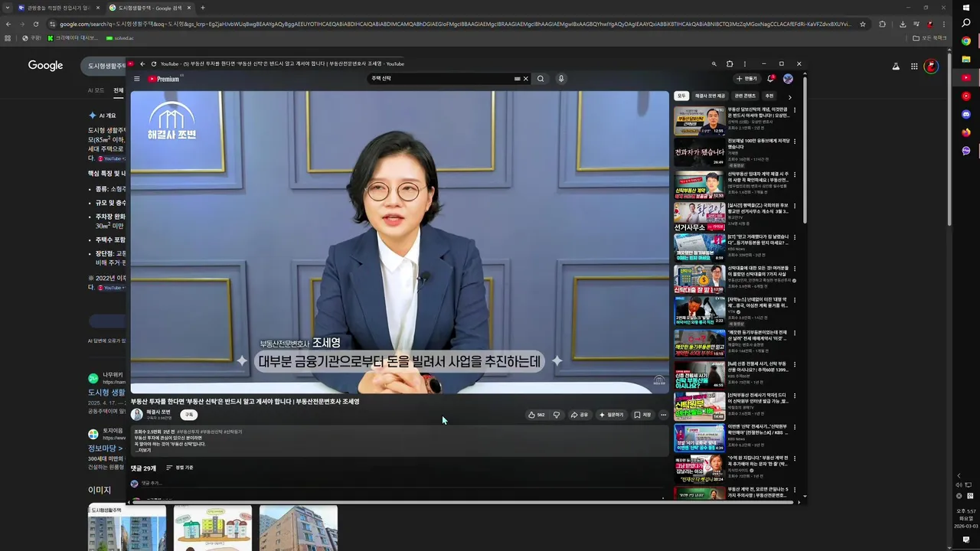Start voice search with the microphone icon

pyautogui.click(x=561, y=79)
